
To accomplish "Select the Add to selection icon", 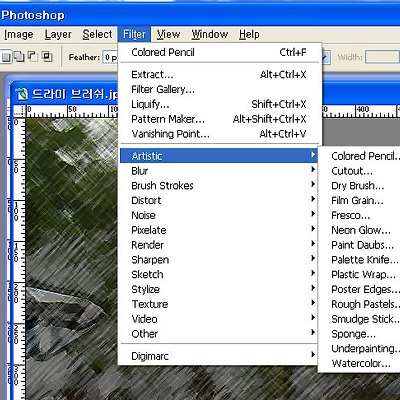I will coord(19,57).
